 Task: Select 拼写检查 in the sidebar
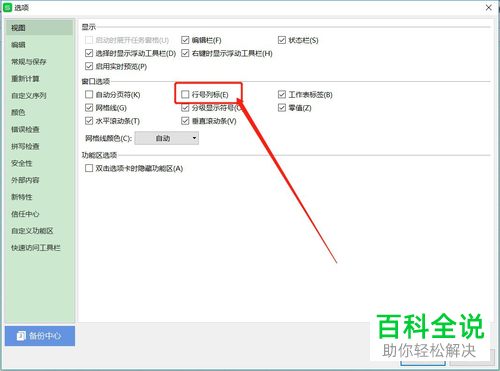pos(25,146)
